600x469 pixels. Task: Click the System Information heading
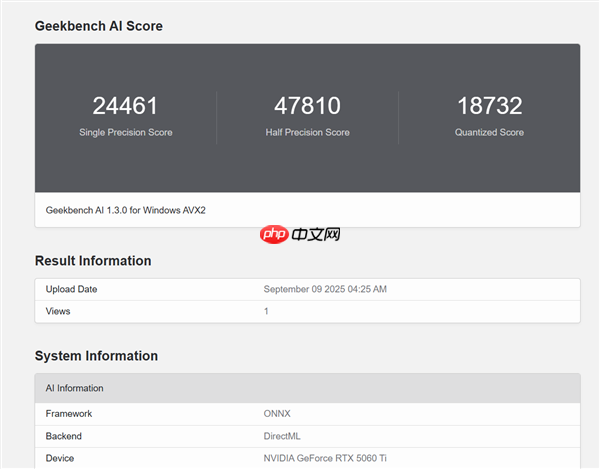(96, 356)
